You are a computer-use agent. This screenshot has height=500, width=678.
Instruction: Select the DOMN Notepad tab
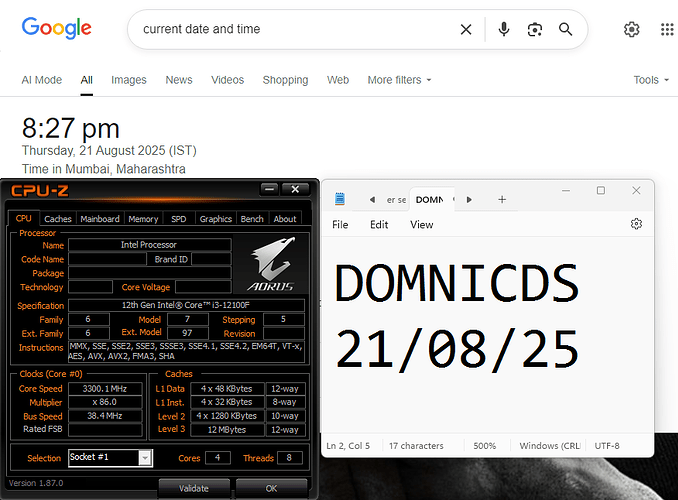tap(429, 200)
